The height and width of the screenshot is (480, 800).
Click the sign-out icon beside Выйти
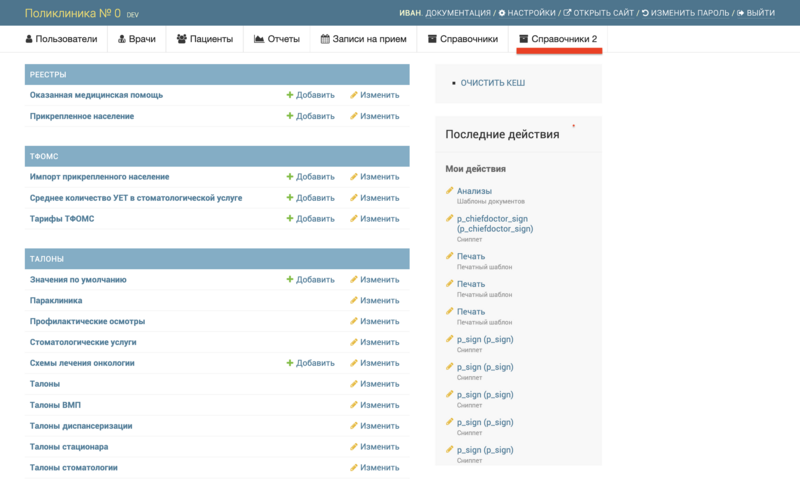740,13
